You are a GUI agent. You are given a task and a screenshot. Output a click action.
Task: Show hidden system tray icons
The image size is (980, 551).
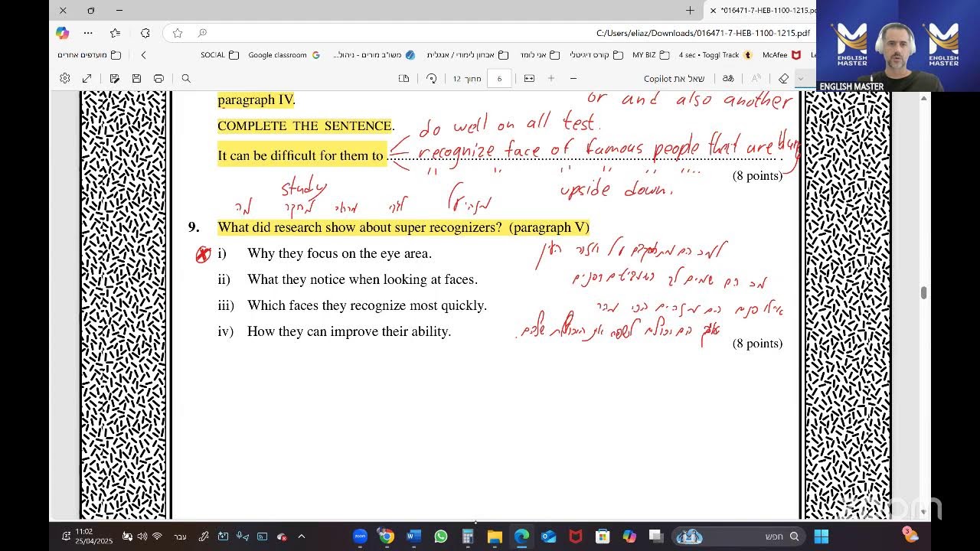point(301,536)
